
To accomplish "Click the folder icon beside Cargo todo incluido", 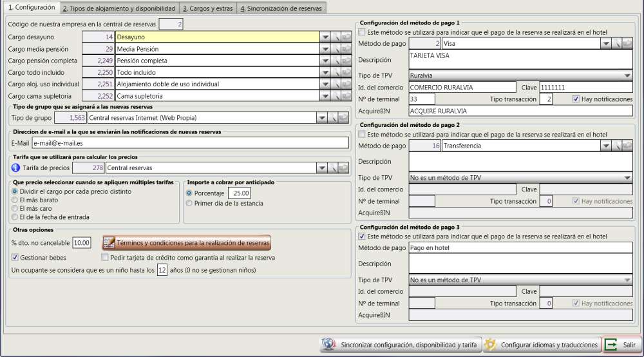I will click(x=345, y=73).
